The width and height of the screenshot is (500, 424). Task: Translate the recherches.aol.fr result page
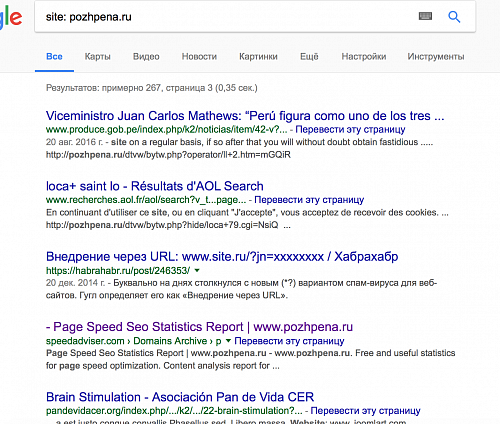click(309, 200)
